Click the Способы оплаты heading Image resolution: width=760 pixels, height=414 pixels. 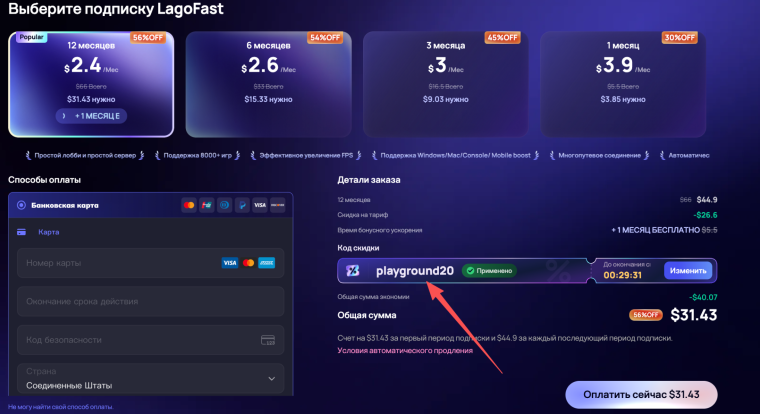pos(44,180)
